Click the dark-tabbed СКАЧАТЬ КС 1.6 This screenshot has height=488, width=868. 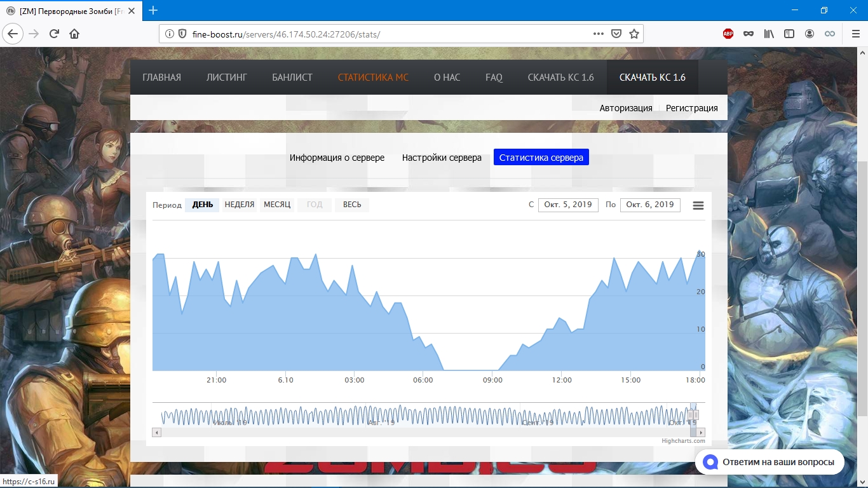[653, 78]
